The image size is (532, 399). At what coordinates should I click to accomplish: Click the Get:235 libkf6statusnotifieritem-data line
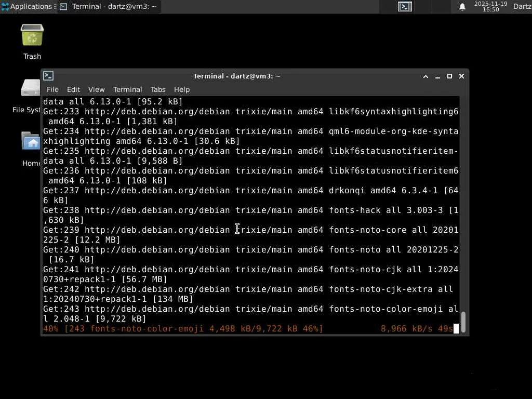251,156
